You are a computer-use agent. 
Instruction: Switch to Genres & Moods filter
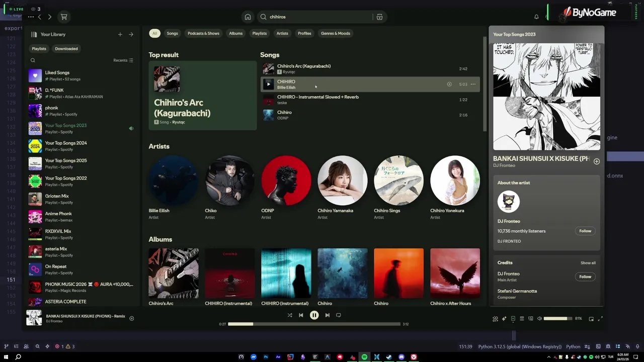336,33
